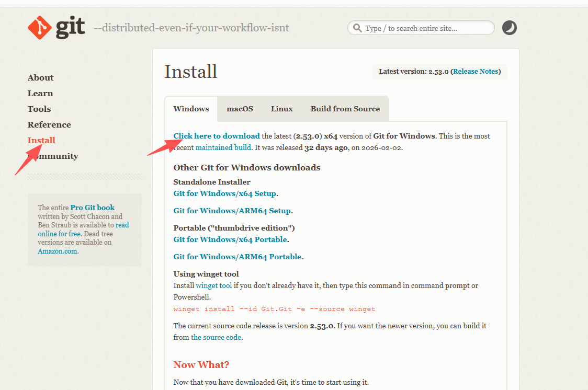Download Git for Windows/x64 Portable

pyautogui.click(x=230, y=240)
